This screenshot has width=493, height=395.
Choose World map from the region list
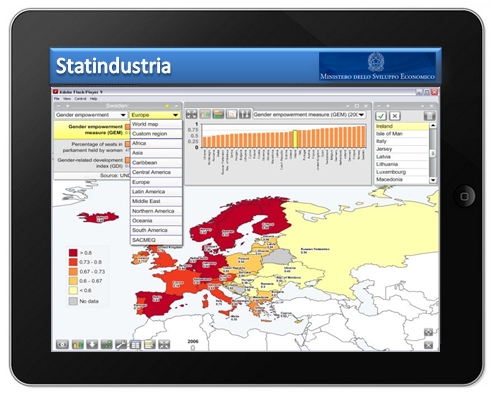[x=156, y=124]
